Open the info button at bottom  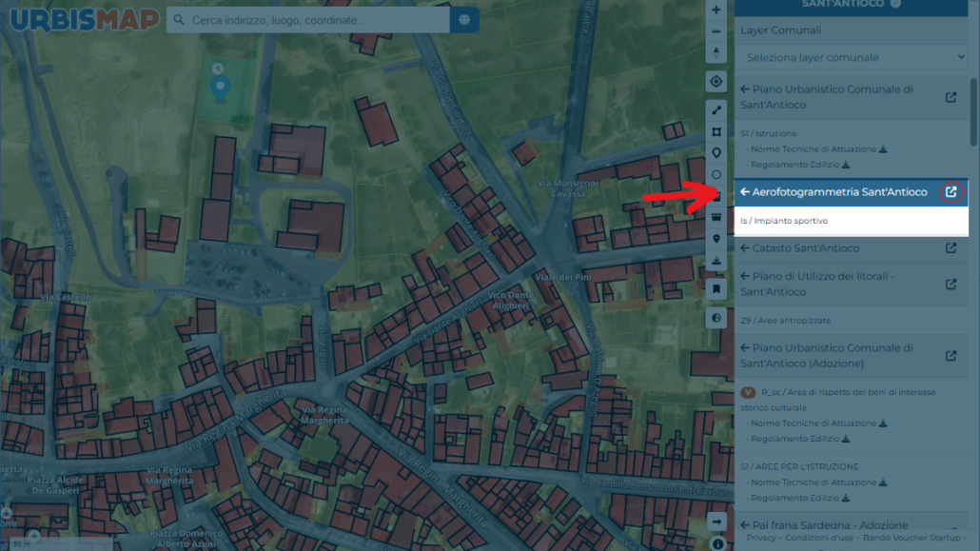(x=717, y=544)
